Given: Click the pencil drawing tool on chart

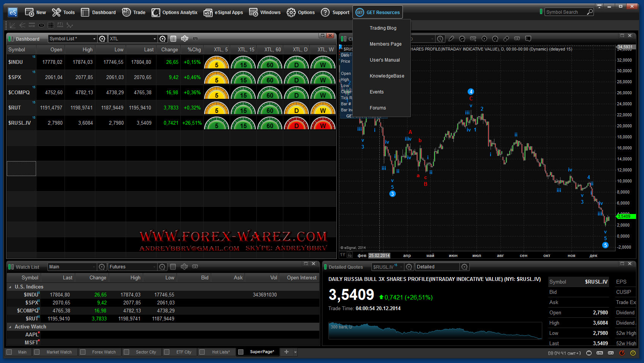Looking at the screenshot, I should point(451,39).
